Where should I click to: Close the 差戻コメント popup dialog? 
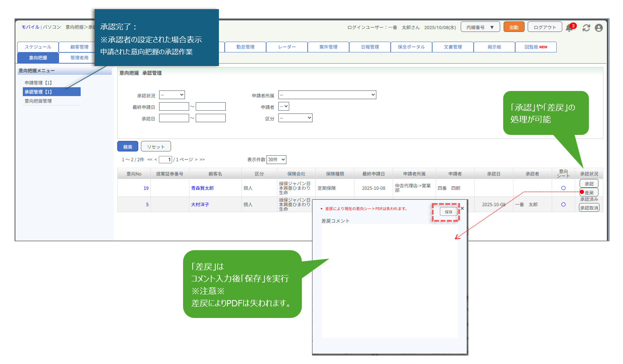(x=462, y=208)
